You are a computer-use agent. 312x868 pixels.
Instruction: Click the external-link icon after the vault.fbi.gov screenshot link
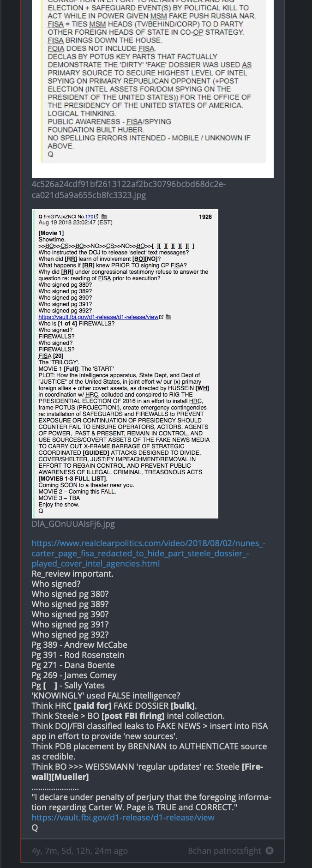click(162, 317)
